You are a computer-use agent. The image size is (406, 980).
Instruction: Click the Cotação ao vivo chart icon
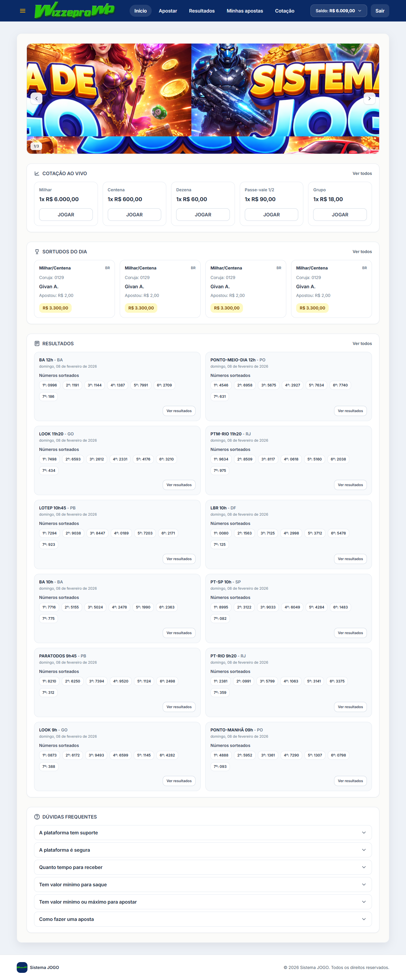37,173
